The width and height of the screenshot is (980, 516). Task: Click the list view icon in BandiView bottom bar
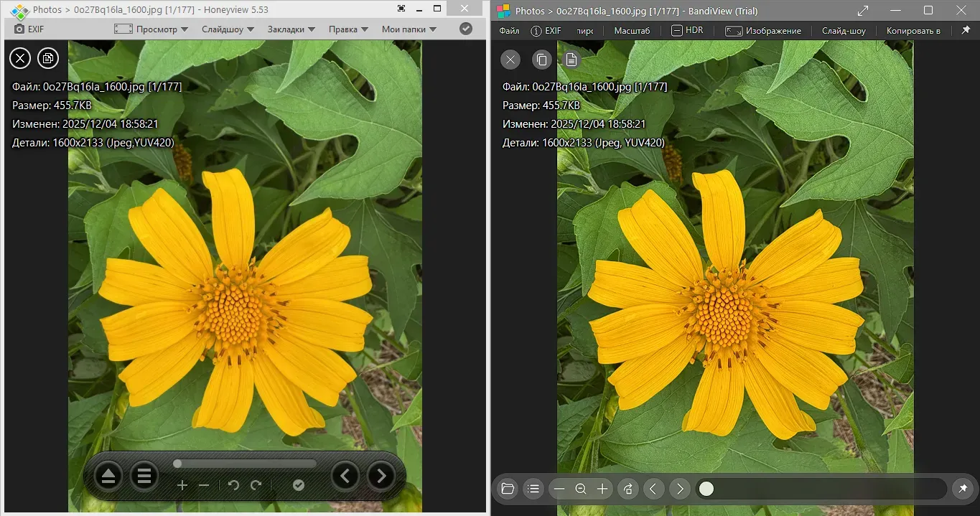pyautogui.click(x=533, y=489)
